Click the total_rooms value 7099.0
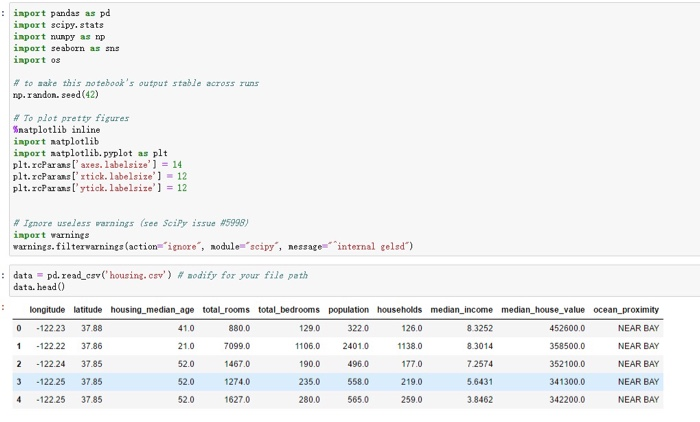The height and width of the screenshot is (422, 700). [237, 346]
